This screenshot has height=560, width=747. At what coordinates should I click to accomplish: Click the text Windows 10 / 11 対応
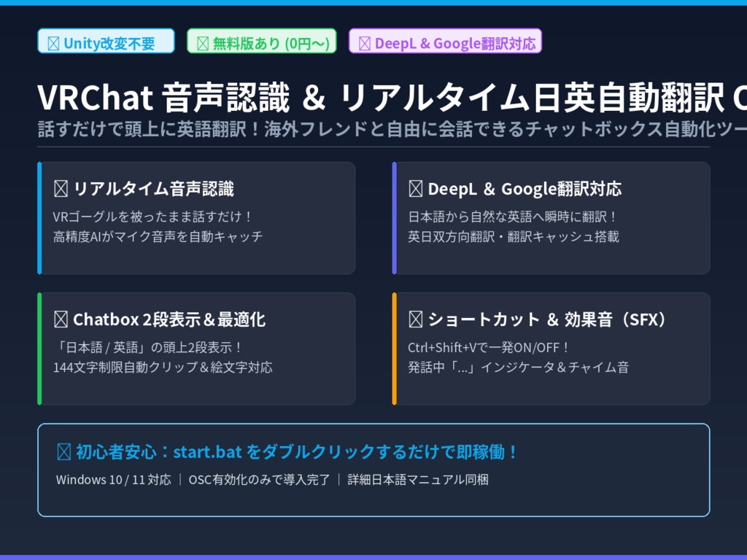pos(113,480)
